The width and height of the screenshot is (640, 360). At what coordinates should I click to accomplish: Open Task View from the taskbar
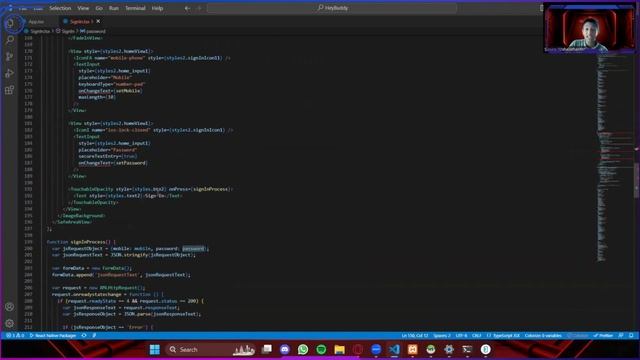click(267, 349)
